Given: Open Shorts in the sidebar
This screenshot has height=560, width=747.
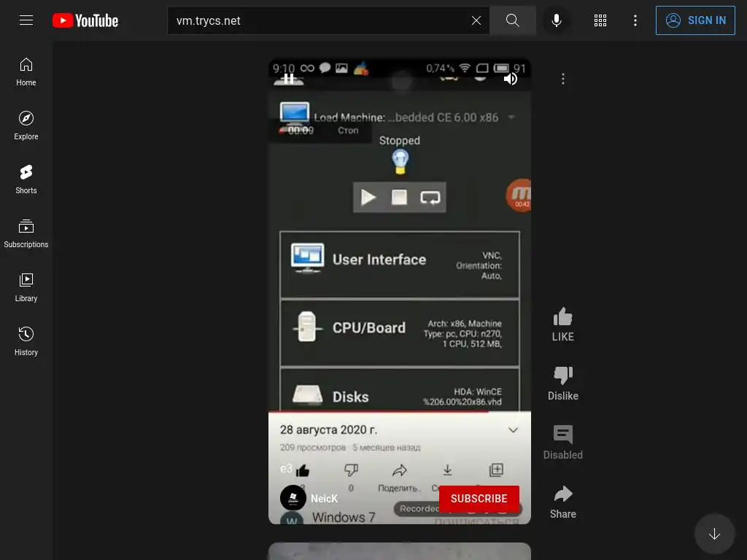Looking at the screenshot, I should pos(26,179).
